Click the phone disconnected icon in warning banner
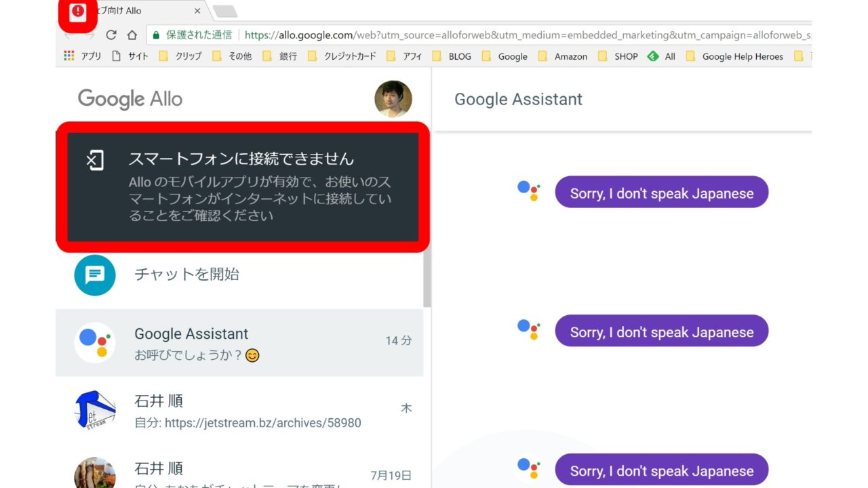Viewport: 868px width, 488px height. click(96, 161)
